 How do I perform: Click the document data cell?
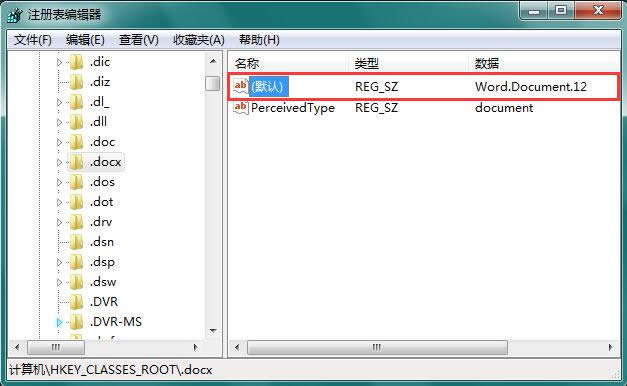pos(504,108)
